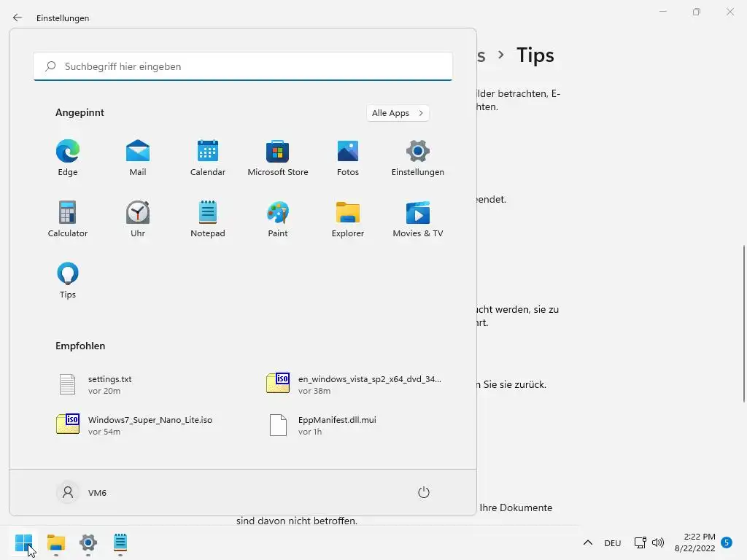
Task: Click the Angepinnt section heading
Action: click(x=80, y=112)
